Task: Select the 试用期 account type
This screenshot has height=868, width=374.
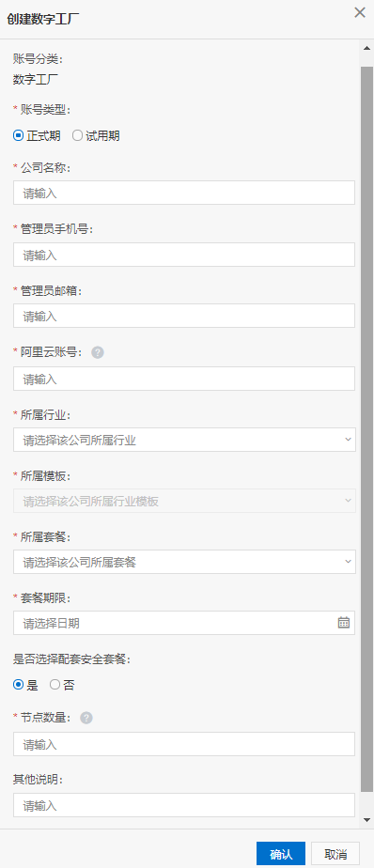Action: pyautogui.click(x=96, y=135)
